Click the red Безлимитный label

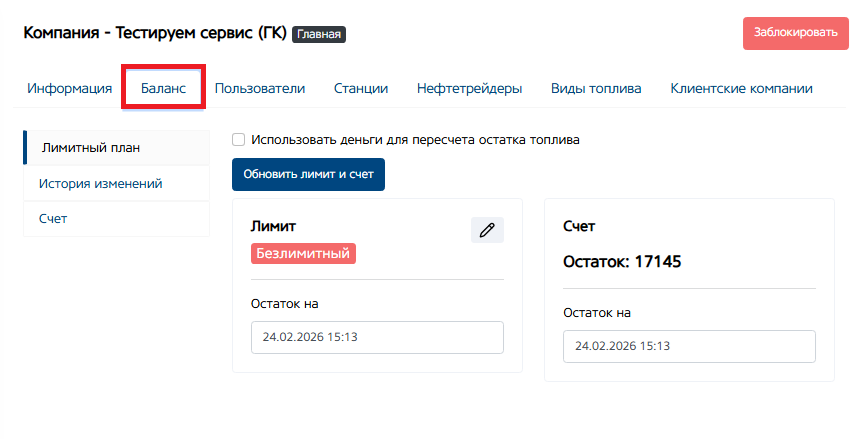point(303,253)
